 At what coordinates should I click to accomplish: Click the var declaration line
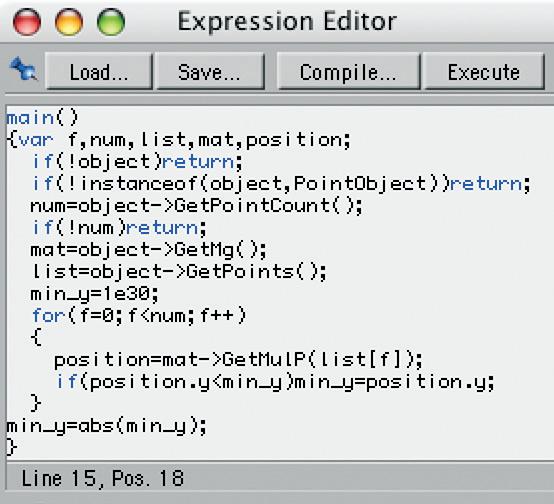click(179, 140)
